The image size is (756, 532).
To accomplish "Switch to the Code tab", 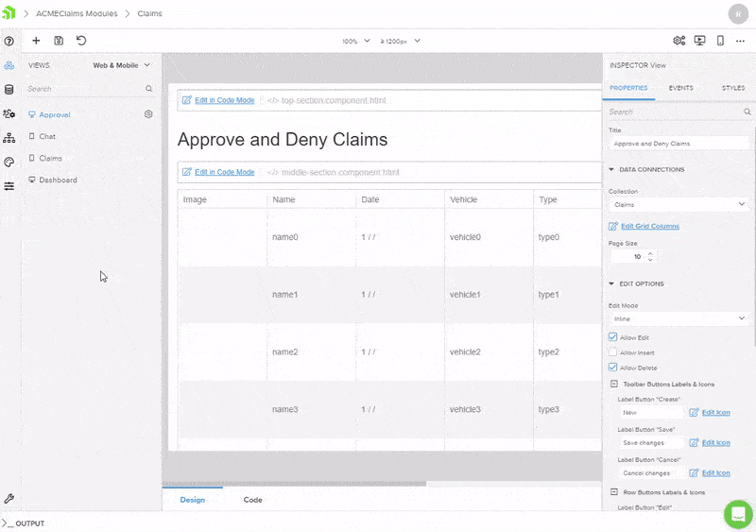I will (252, 500).
